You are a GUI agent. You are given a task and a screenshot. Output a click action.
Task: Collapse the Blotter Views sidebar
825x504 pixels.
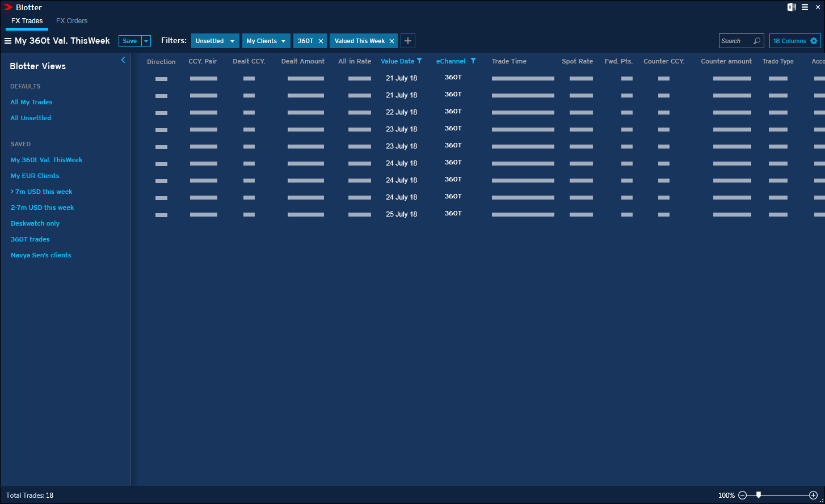click(123, 60)
